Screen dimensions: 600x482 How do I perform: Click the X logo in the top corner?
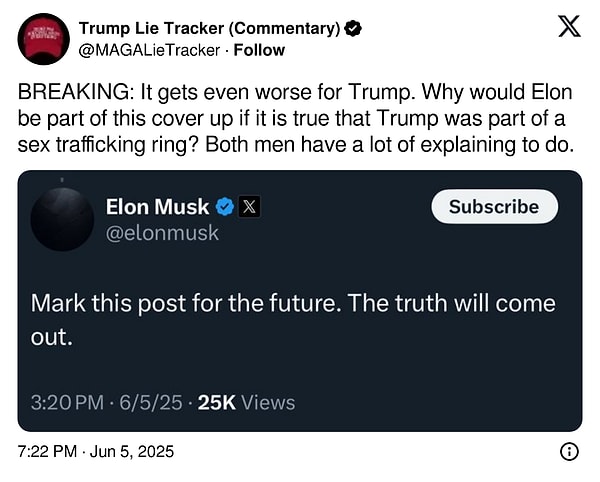coord(568,27)
